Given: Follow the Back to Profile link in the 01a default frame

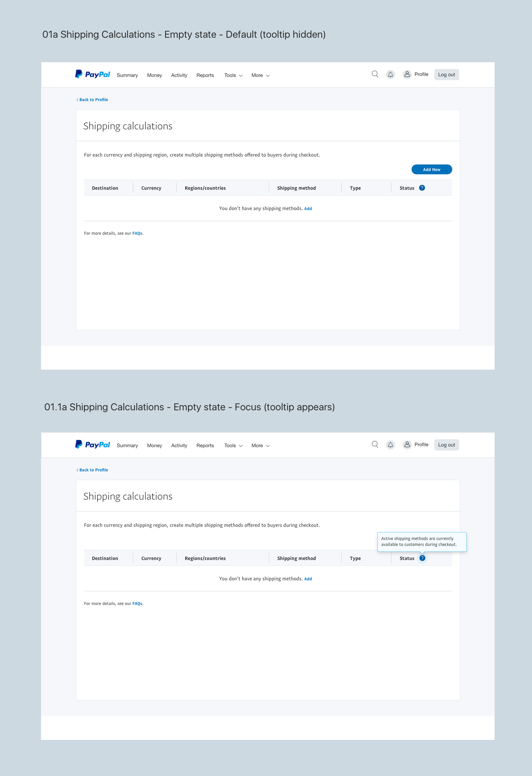Looking at the screenshot, I should 93,100.
